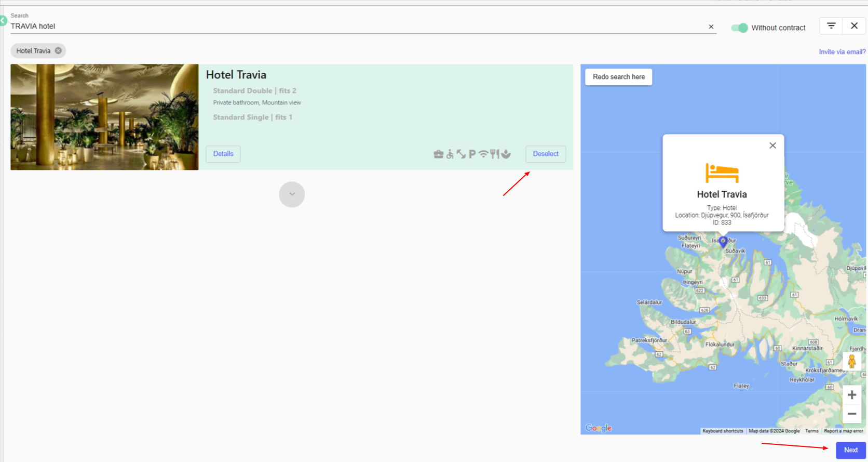Toggle the Without contract switch

click(x=739, y=28)
